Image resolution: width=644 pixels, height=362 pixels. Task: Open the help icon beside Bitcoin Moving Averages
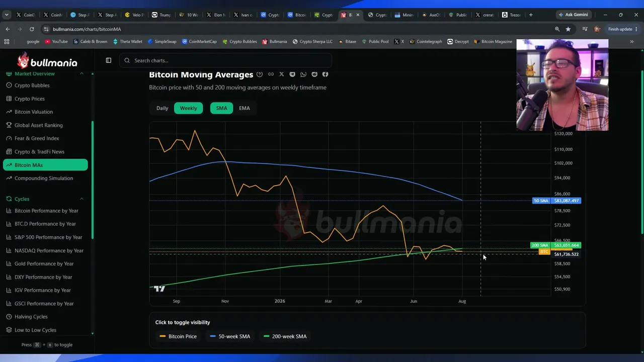[260, 74]
